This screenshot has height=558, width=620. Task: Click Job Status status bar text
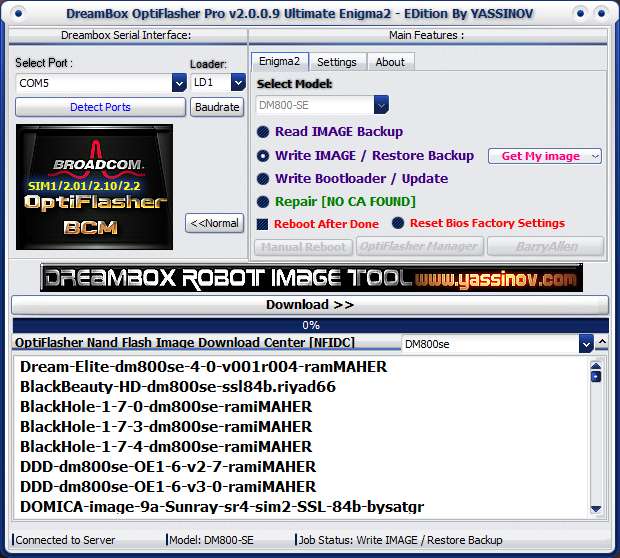click(x=400, y=540)
